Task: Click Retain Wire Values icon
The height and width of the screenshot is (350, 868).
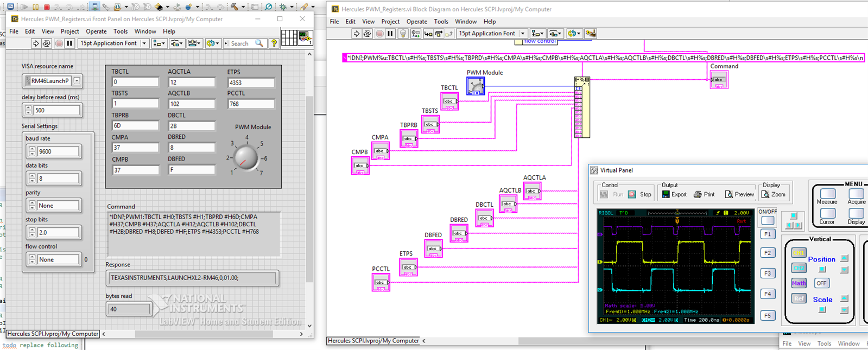Action: [415, 34]
